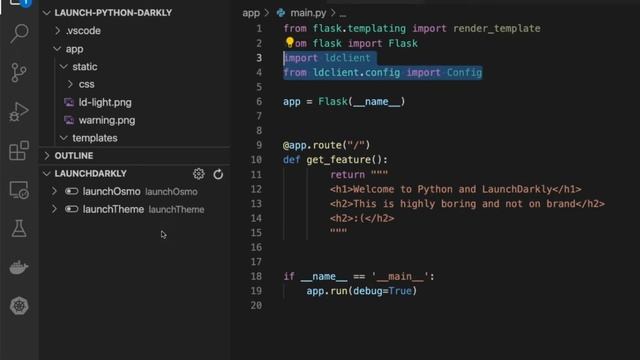Click on the ':(' h2 line 14
The image size is (640, 360).
[x=362, y=218]
